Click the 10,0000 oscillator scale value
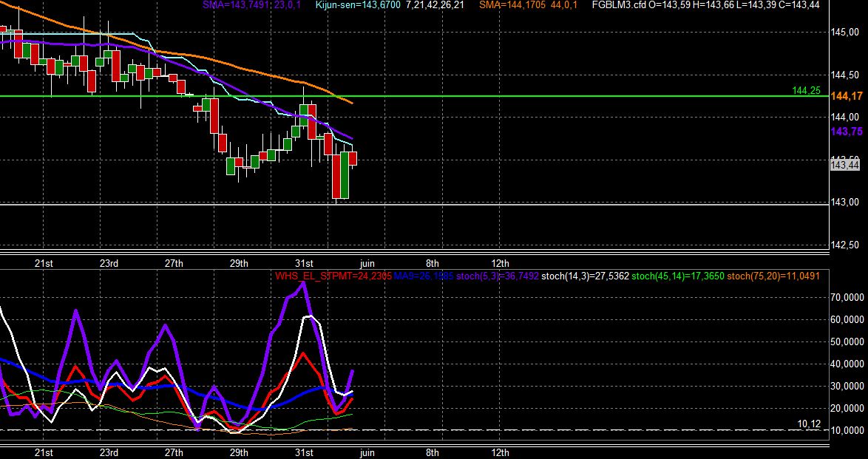868x459 pixels. coord(847,431)
